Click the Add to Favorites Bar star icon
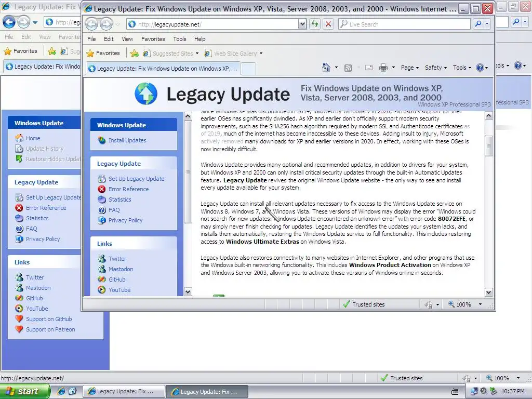The width and height of the screenshot is (532, 399). tap(135, 54)
